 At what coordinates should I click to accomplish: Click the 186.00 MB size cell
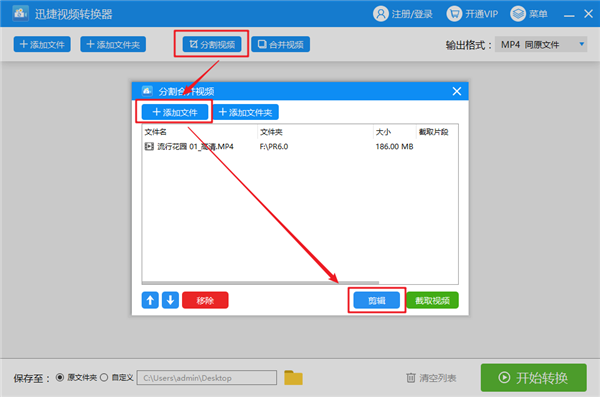(394, 146)
